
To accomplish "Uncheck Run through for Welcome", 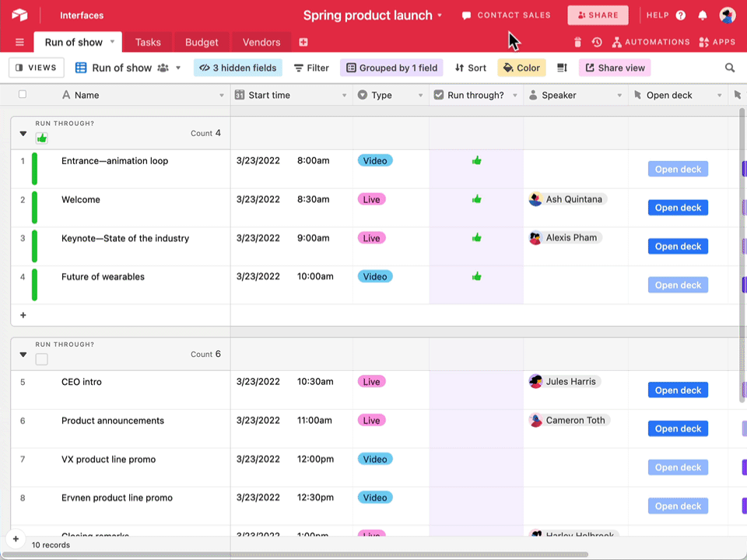I will (x=476, y=199).
